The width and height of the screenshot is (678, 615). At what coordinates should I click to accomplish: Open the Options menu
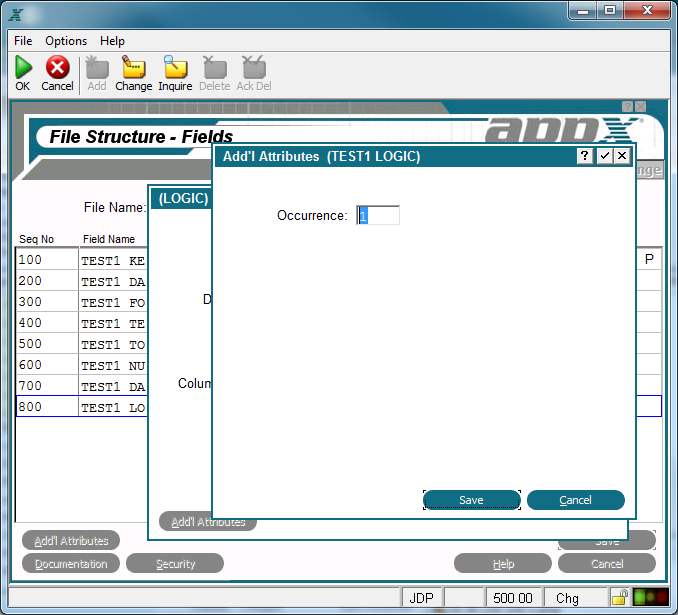[x=66, y=41]
